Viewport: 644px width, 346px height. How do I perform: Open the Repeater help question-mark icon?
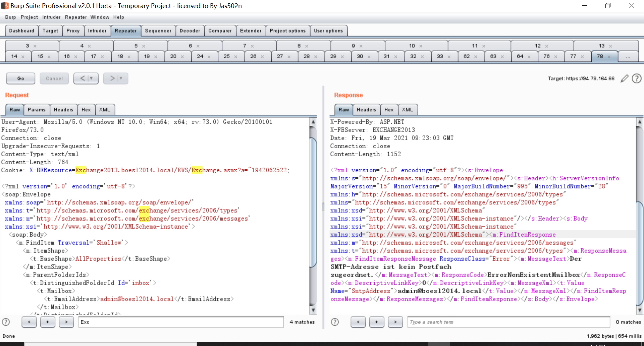pyautogui.click(x=636, y=78)
